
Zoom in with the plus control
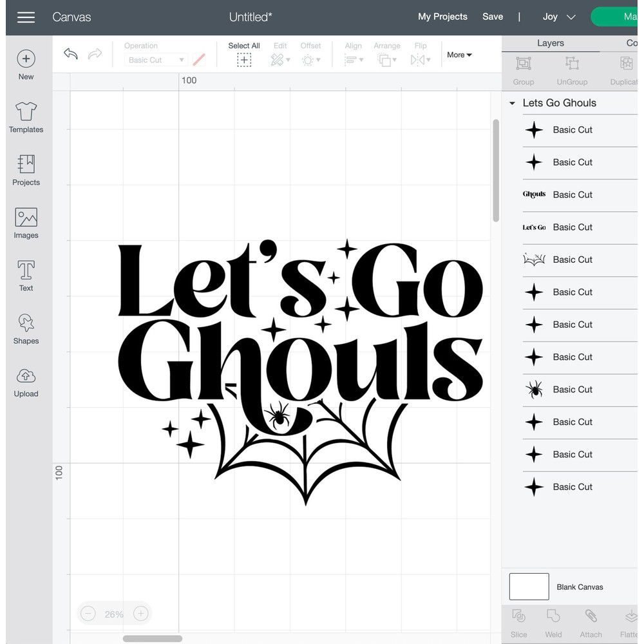140,614
